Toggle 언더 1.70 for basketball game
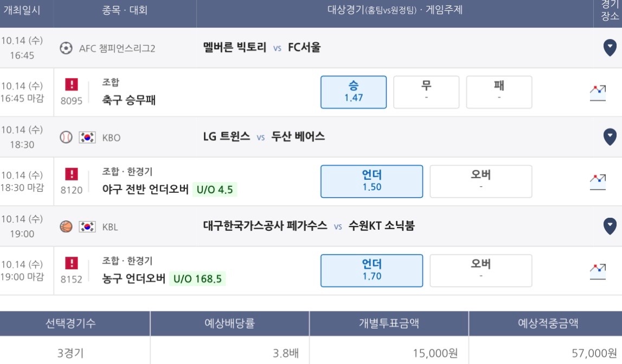 point(371,270)
